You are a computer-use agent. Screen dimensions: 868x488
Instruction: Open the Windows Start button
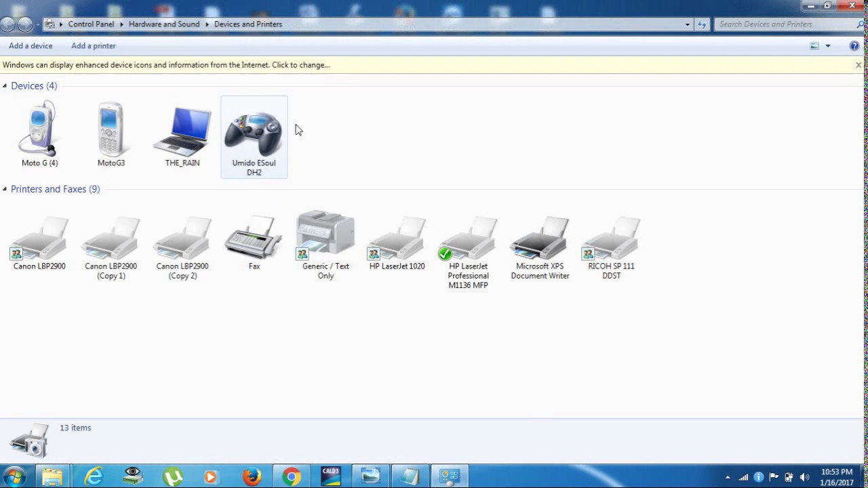click(14, 476)
